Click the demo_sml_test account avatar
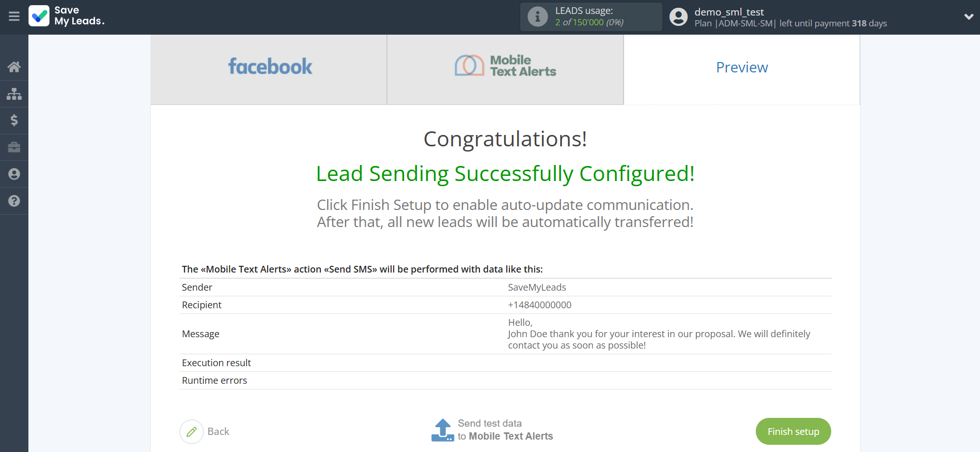Image resolution: width=980 pixels, height=452 pixels. (x=678, y=17)
